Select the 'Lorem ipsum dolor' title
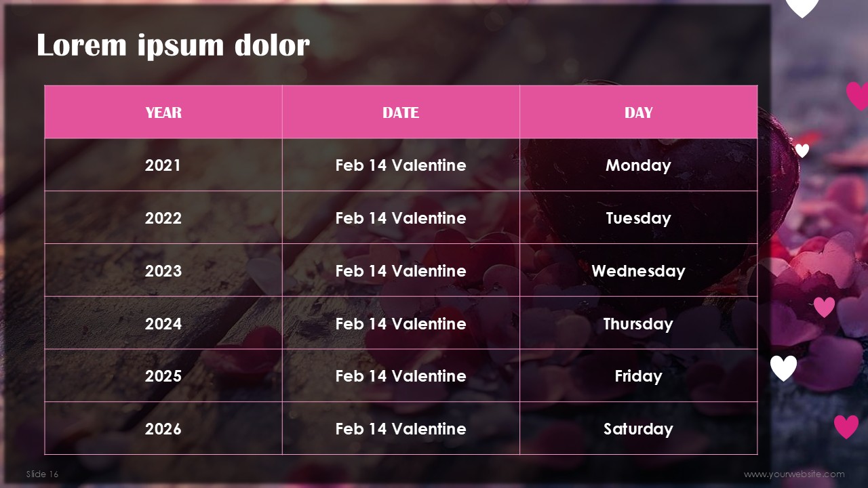Image resolution: width=868 pixels, height=488 pixels. (173, 45)
